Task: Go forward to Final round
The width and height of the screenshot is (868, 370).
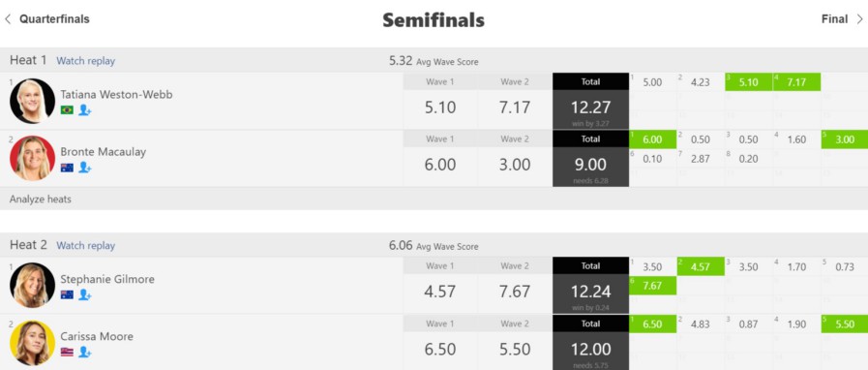Action: click(842, 19)
